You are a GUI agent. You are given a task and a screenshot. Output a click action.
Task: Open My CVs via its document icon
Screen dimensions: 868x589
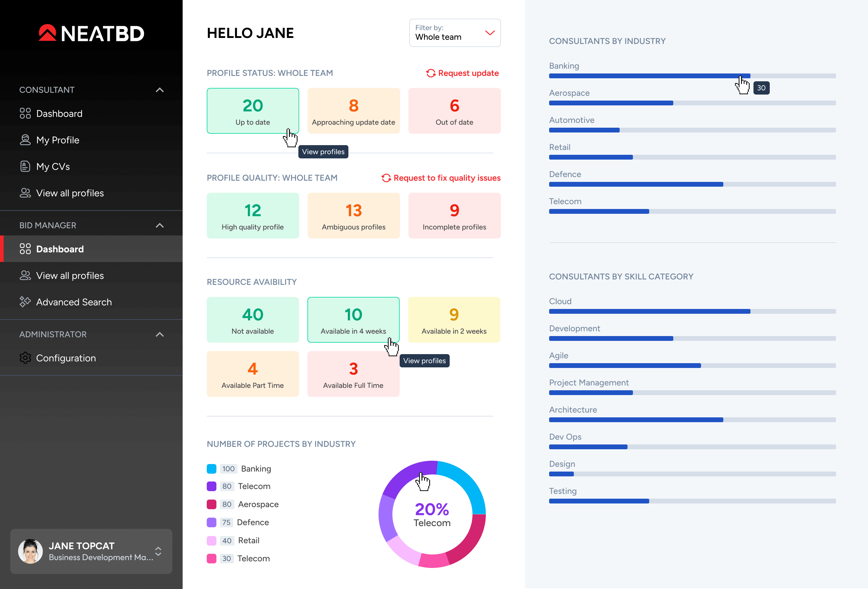[x=25, y=166]
